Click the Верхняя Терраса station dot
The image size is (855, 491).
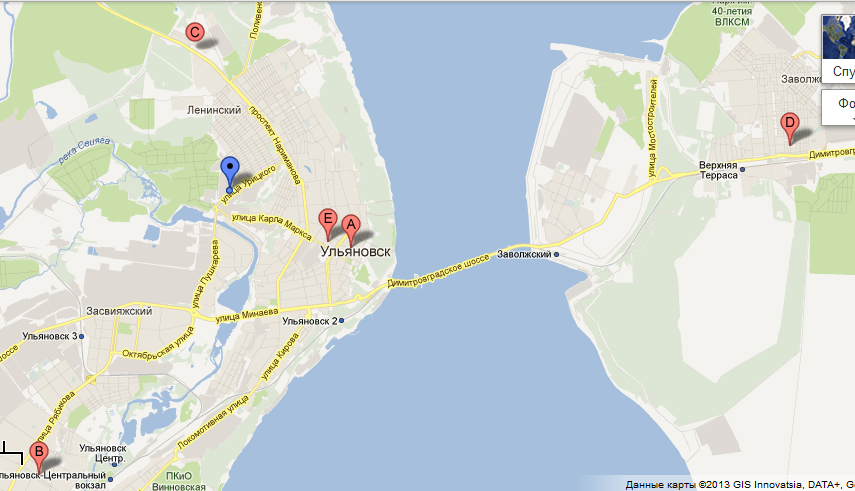coord(742,170)
